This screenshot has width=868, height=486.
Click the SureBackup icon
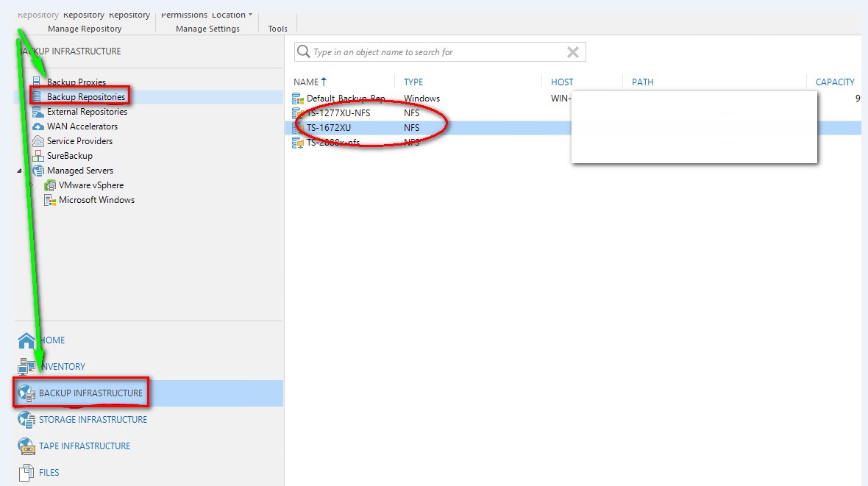(x=38, y=156)
